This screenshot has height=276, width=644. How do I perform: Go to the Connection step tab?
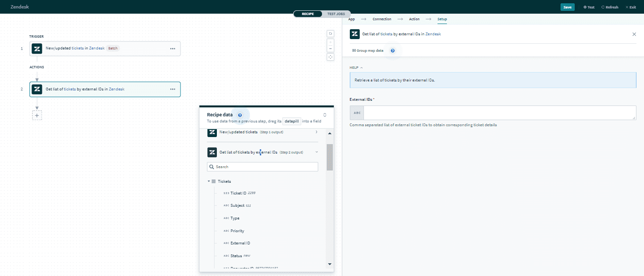[382, 19]
